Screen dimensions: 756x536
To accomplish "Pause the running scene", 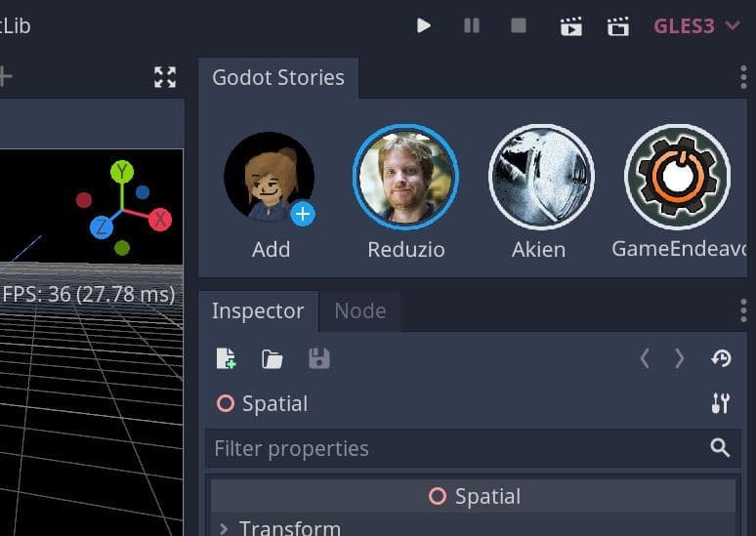I will pyautogui.click(x=472, y=25).
